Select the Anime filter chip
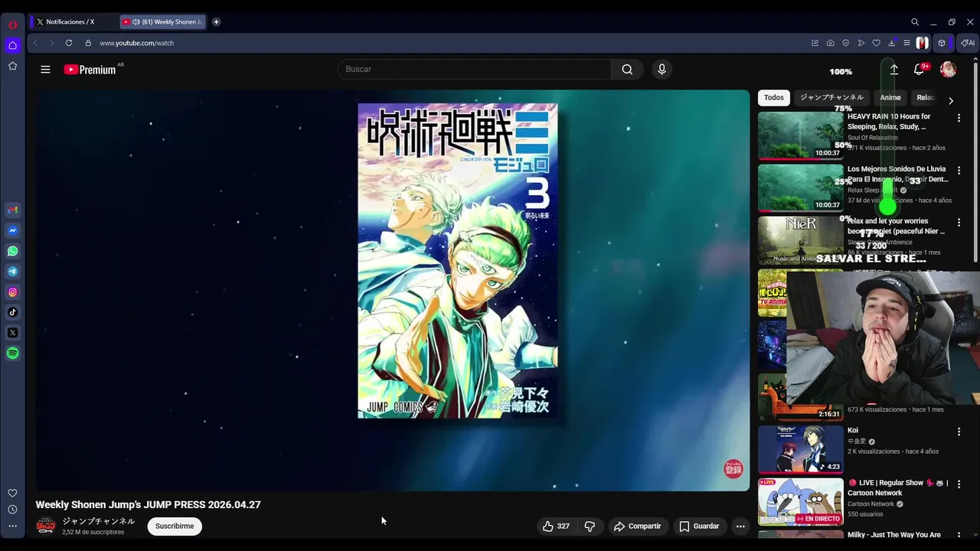This screenshot has height=551, width=980. tap(890, 98)
